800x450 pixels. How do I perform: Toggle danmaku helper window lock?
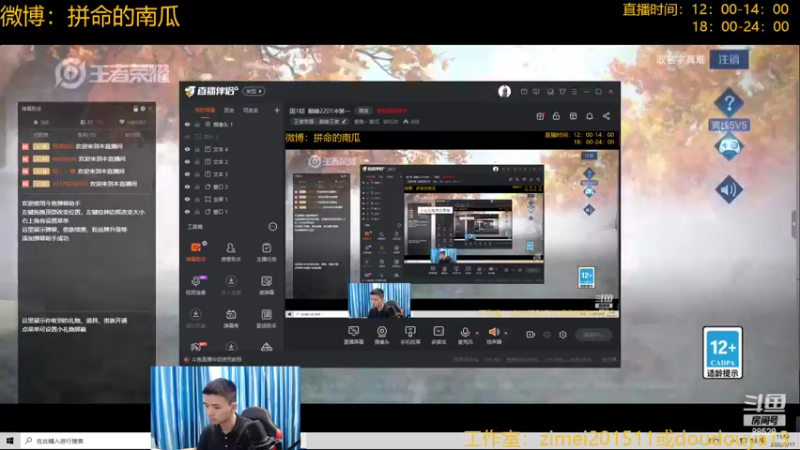tap(136, 109)
